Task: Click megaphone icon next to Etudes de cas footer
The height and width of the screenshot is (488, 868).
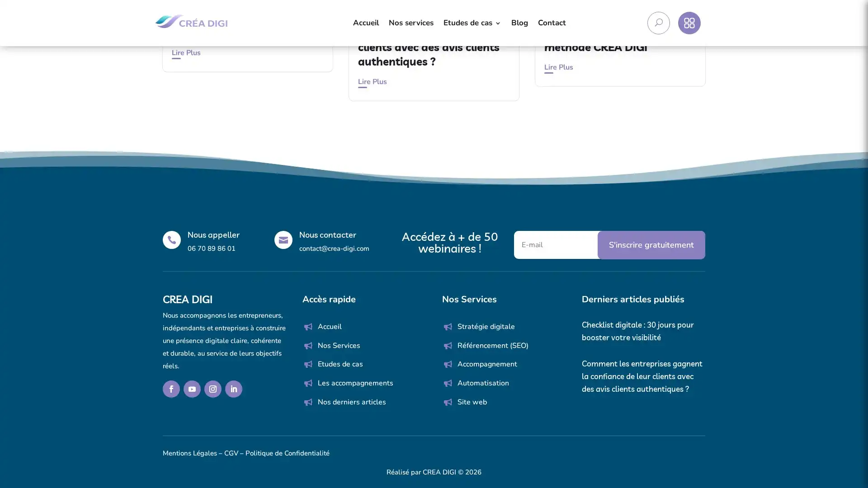Action: point(308,364)
